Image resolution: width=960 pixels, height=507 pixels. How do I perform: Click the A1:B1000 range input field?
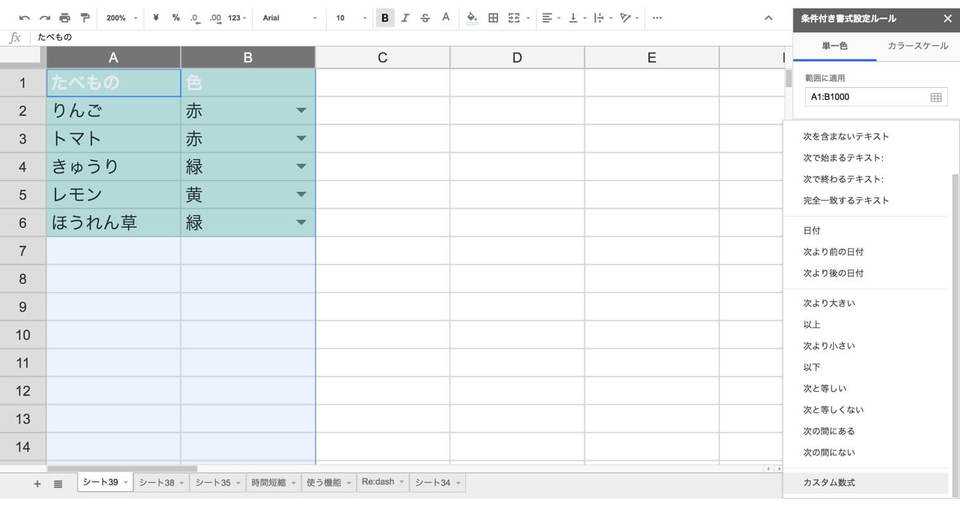pos(864,97)
